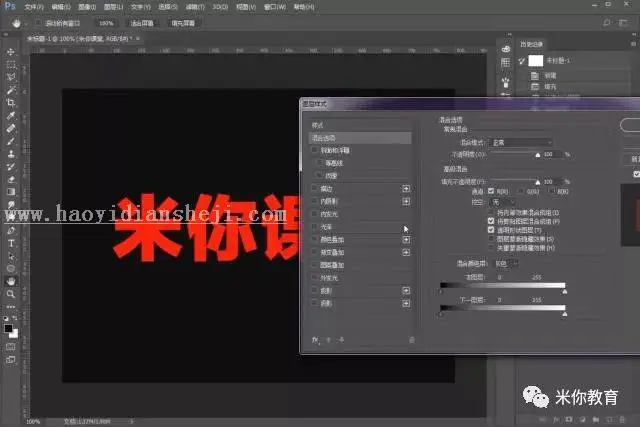Select the Quick Selection wand tool
The image size is (640, 427).
point(11,90)
